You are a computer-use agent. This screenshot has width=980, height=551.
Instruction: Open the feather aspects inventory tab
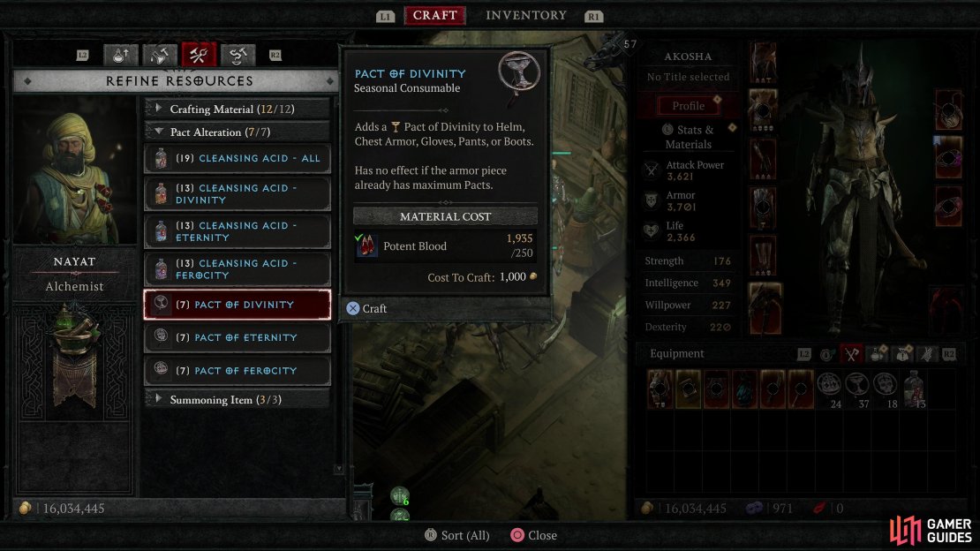pos(927,354)
